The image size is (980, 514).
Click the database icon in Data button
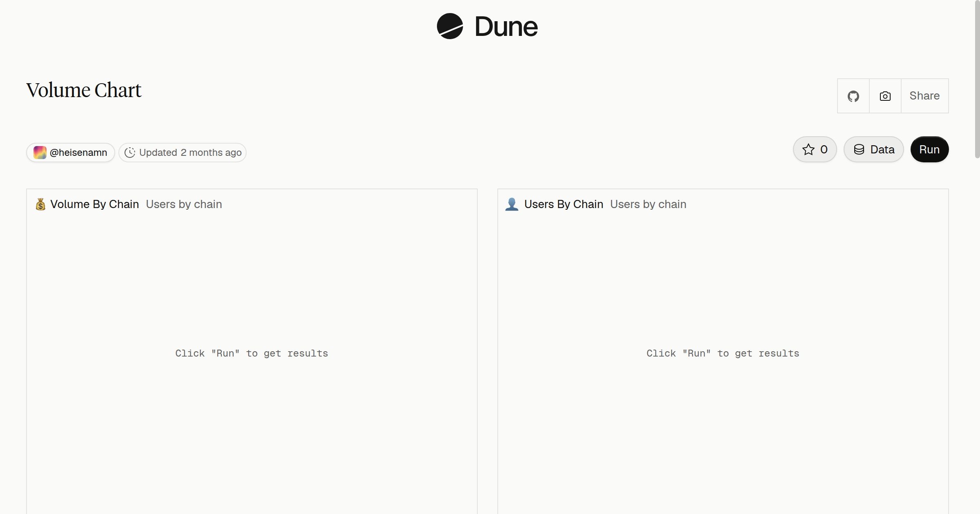coord(859,149)
